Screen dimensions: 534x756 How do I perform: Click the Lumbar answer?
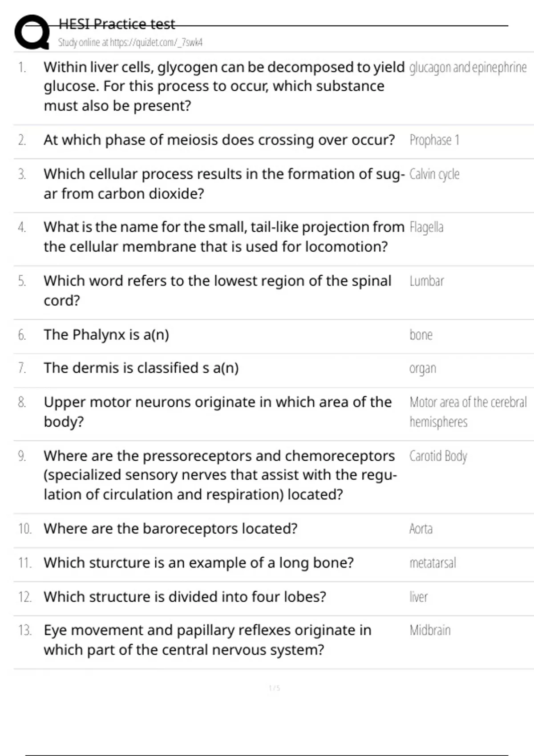pos(426,281)
